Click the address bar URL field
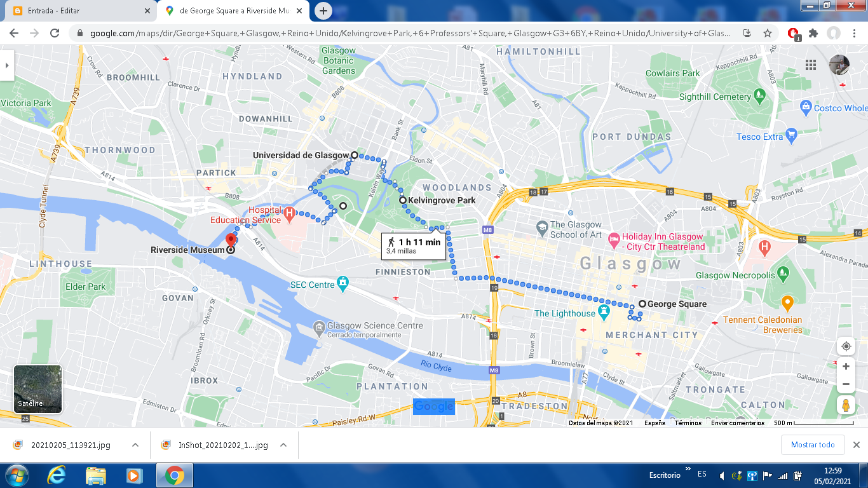The image size is (868, 488). tap(409, 33)
